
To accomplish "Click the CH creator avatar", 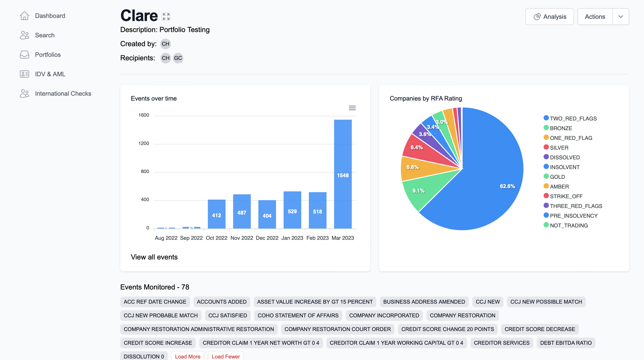I will pos(165,44).
